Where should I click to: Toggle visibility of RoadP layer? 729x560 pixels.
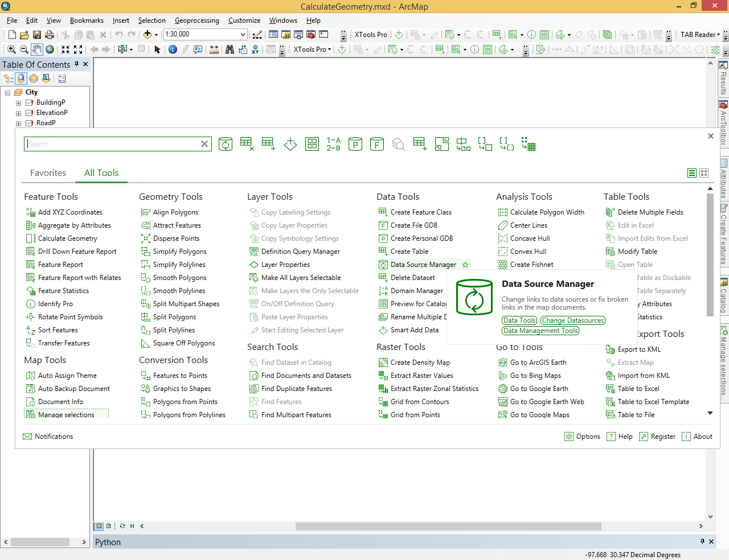[x=29, y=123]
